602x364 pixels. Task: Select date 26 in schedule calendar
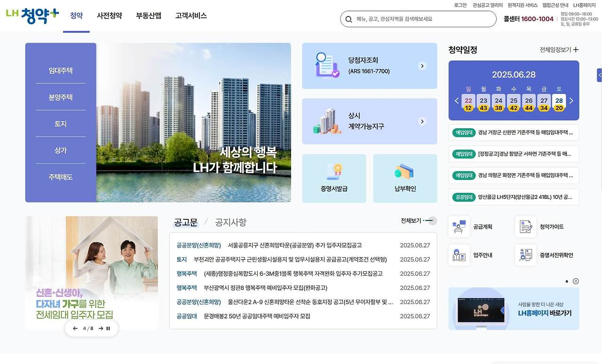529,103
